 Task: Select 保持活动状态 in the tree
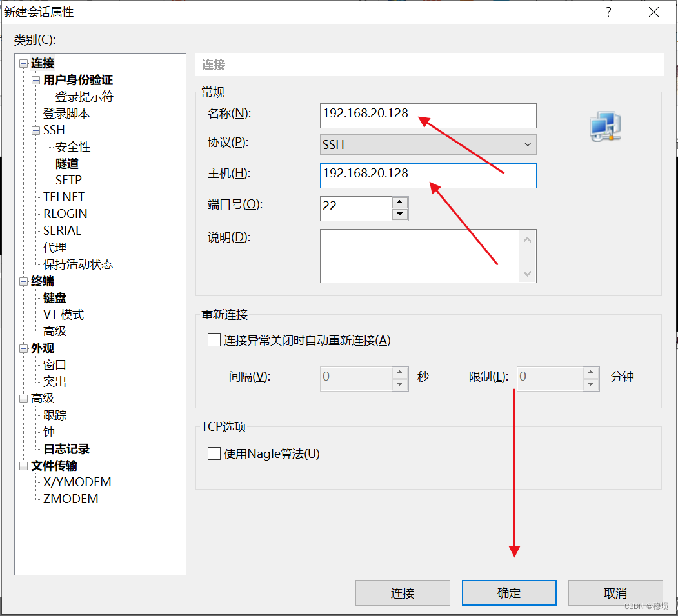coord(78,264)
